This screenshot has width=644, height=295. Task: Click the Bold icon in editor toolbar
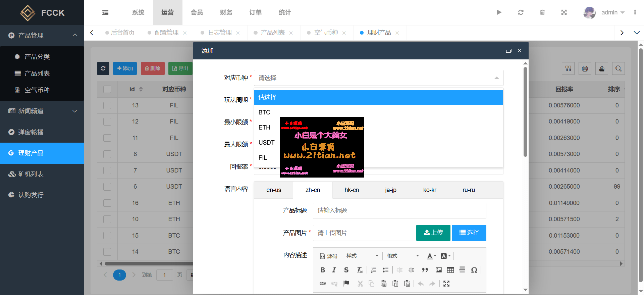coord(323,270)
